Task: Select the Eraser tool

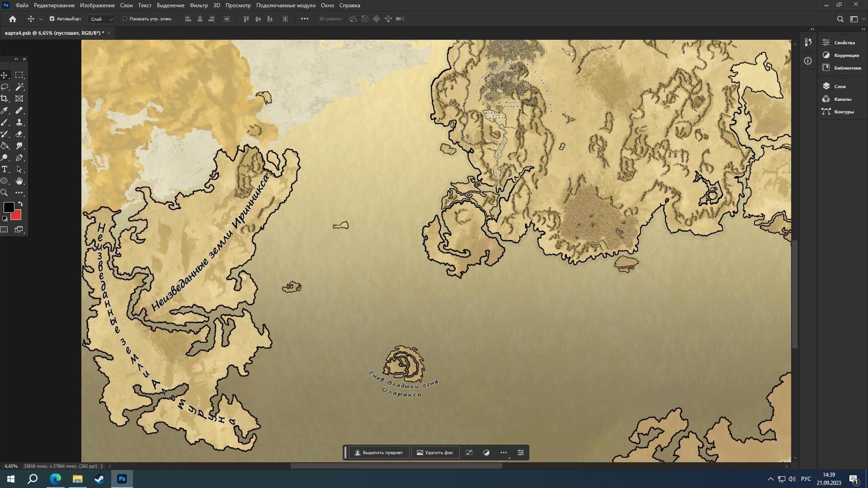Action: click(19, 134)
